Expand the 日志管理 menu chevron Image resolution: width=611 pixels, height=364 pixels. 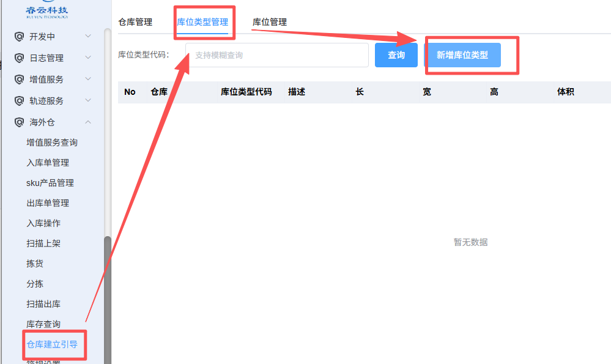[x=88, y=58]
